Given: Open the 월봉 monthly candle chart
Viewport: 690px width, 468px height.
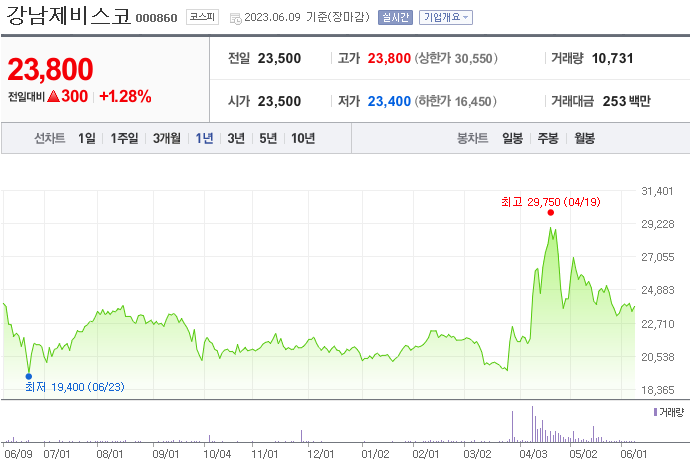Looking at the screenshot, I should (x=584, y=139).
